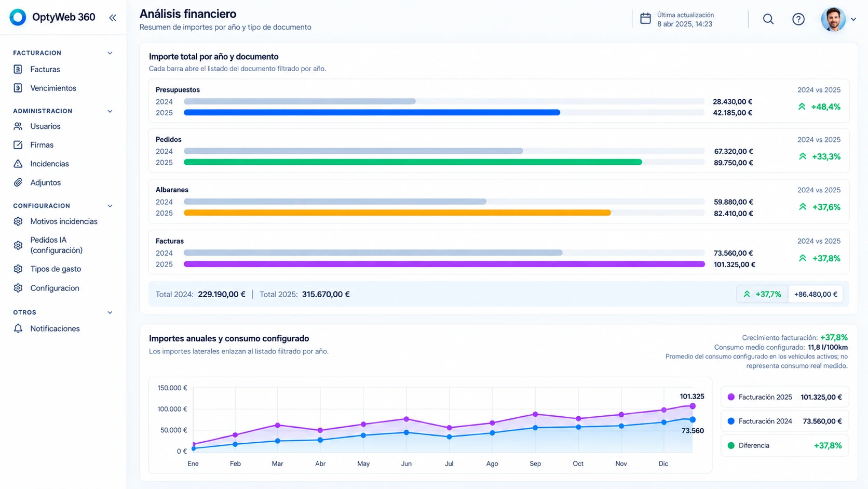The width and height of the screenshot is (868, 489).
Task: Click the blue Presupuestos 2025 bar
Action: pos(372,112)
